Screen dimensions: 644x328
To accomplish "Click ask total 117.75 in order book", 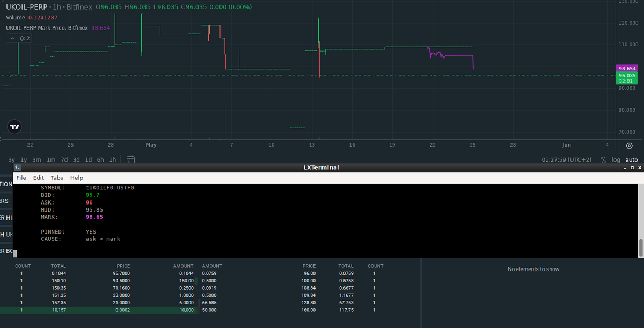I will pyautogui.click(x=346, y=310).
